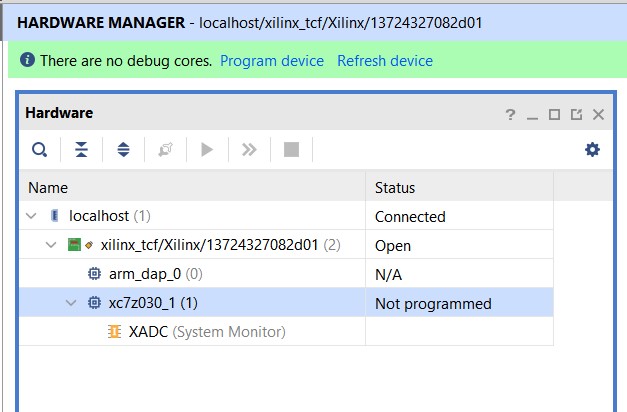Open Hardware panel settings gear
The width and height of the screenshot is (627, 412).
coord(592,149)
